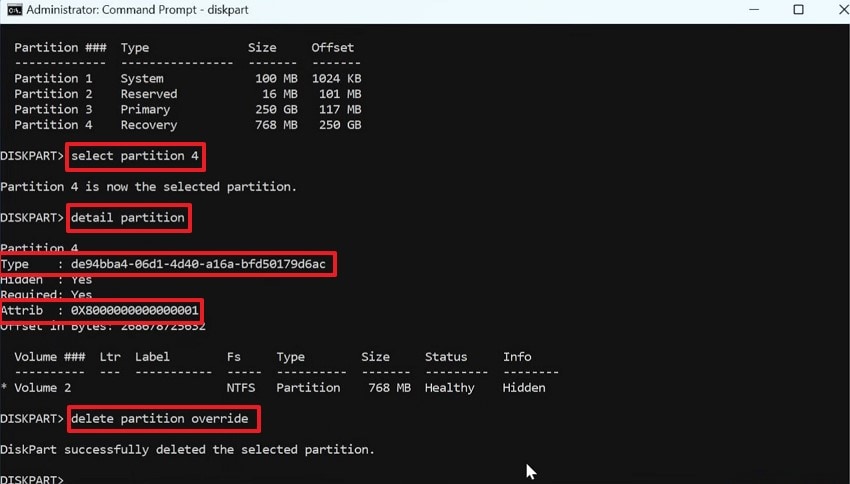Click 'Partition 1' row label
The height and width of the screenshot is (484, 850).
[x=53, y=79]
